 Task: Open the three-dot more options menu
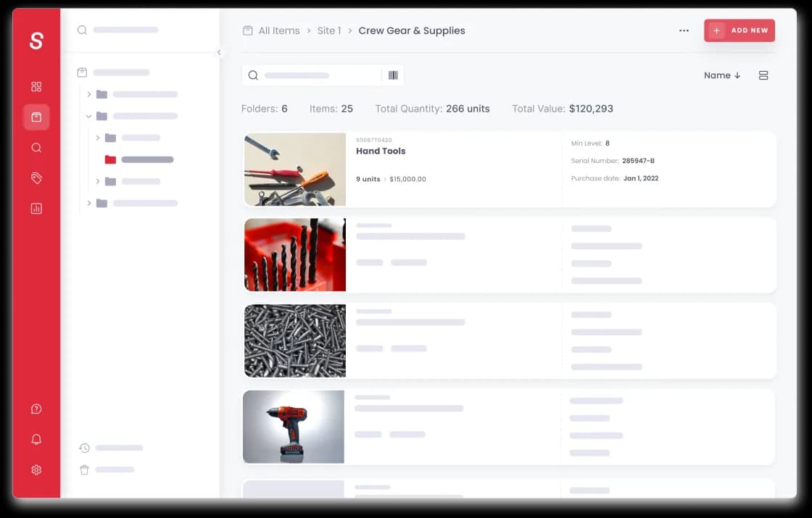[684, 30]
